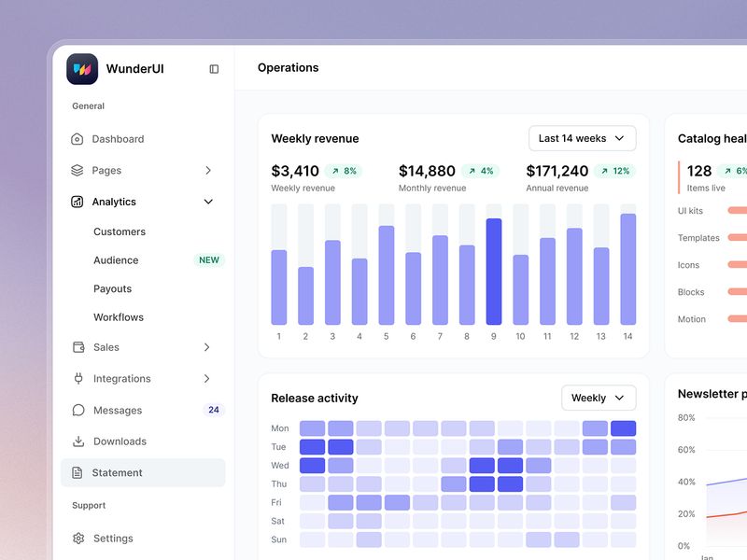Click the NEW badge beside Audience

(209, 260)
